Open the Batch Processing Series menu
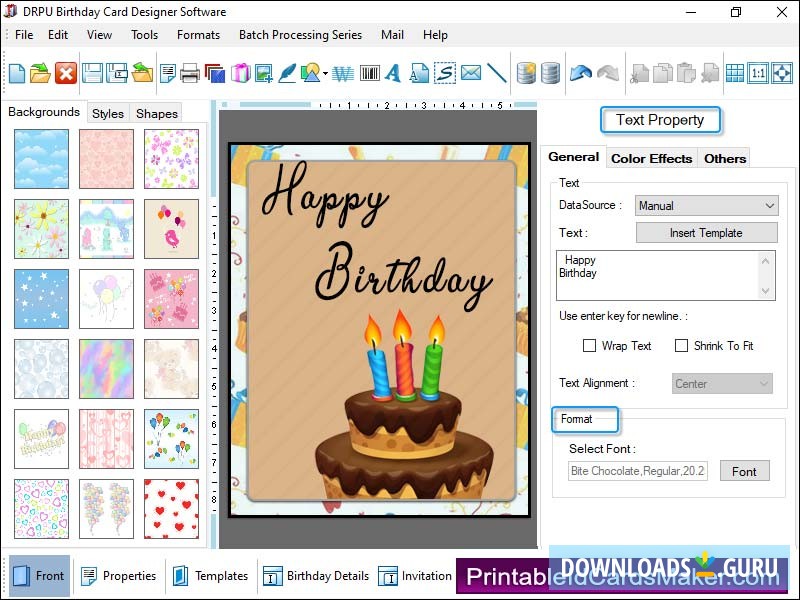 [301, 35]
